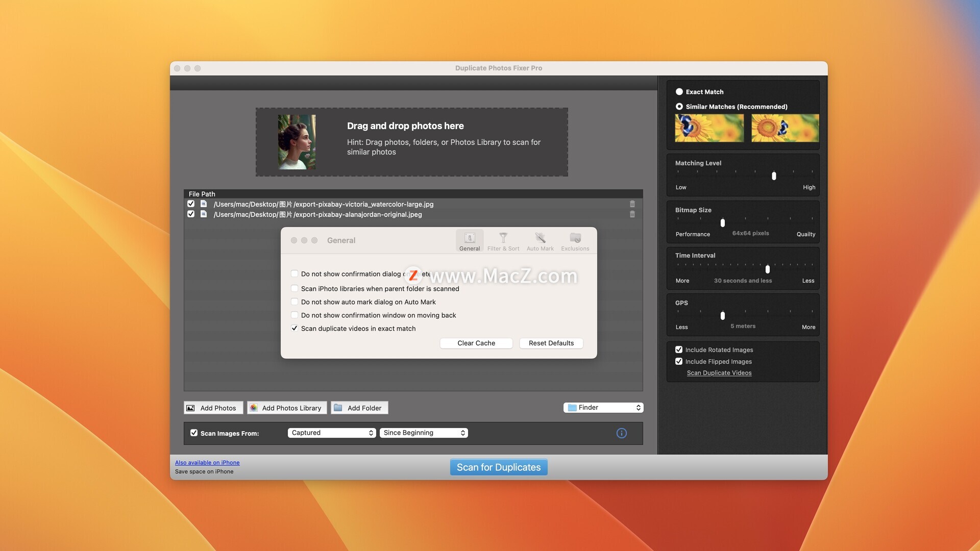Open the Auto Mark preferences tab
Image resolution: width=980 pixels, height=551 pixels.
[540, 241]
